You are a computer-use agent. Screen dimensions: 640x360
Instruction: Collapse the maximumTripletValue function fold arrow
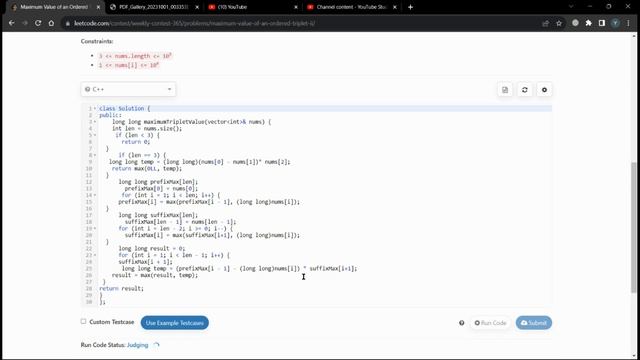[95, 122]
